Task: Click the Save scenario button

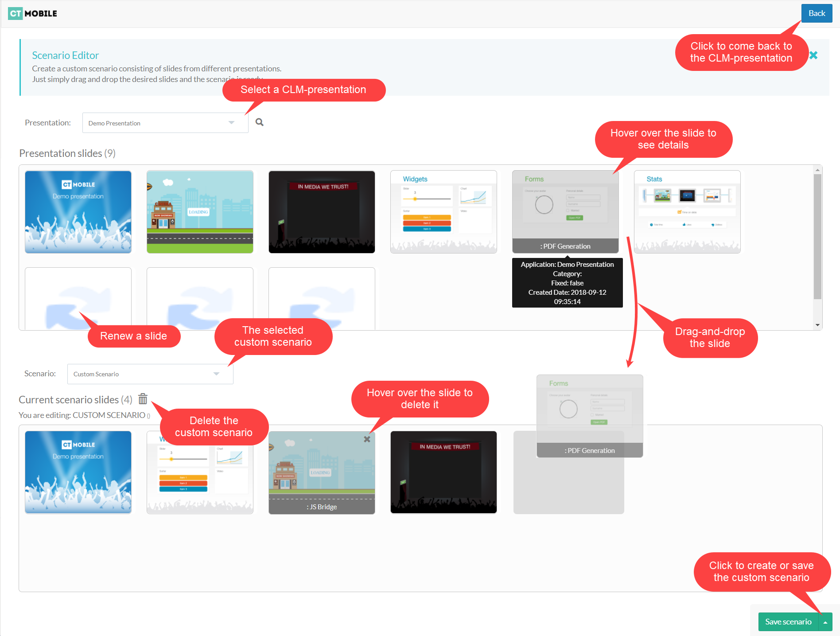Action: tap(788, 622)
